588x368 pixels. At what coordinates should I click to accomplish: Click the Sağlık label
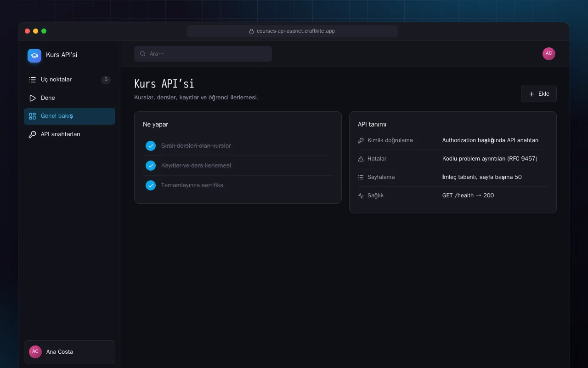coord(376,195)
